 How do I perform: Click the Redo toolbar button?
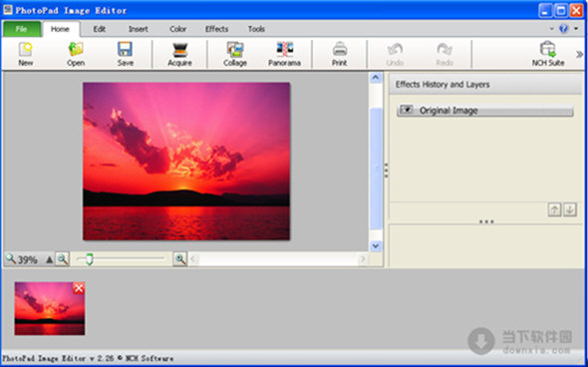tap(444, 55)
